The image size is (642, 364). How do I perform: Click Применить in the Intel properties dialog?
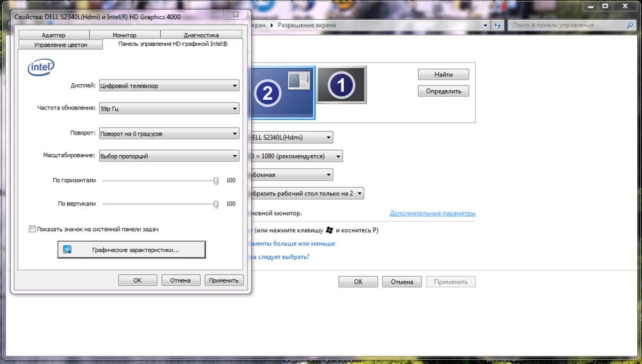coord(224,280)
